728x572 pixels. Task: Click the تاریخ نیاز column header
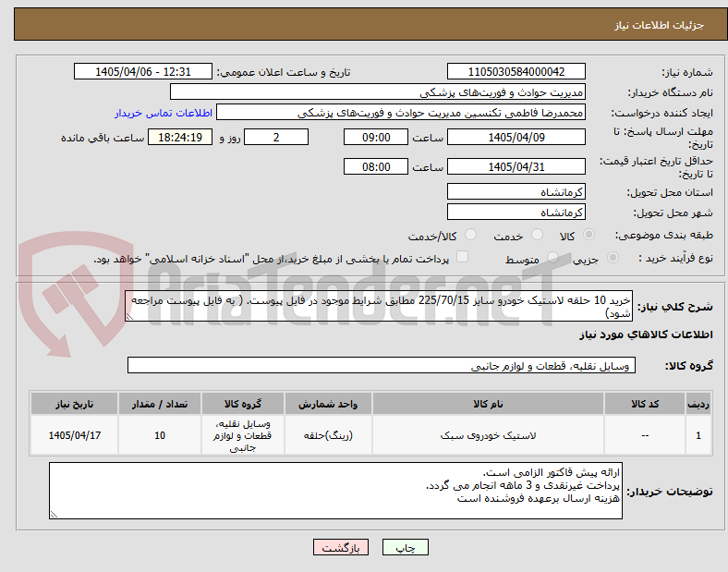point(74,404)
